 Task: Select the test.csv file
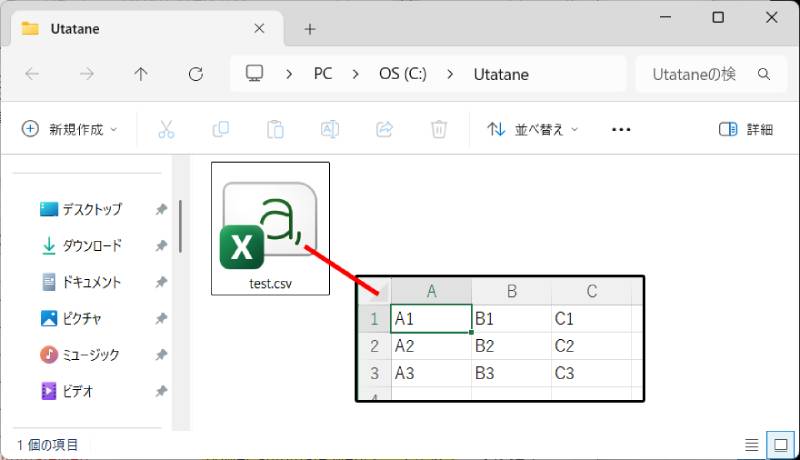click(x=270, y=230)
